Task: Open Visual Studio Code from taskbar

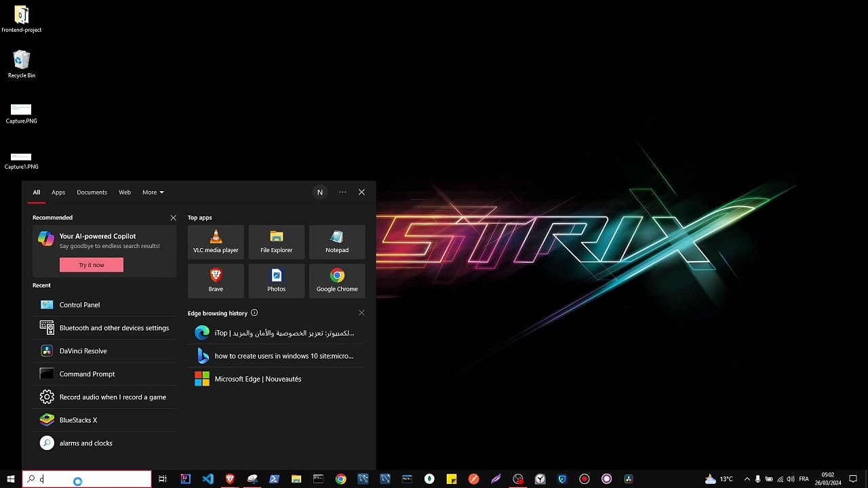Action: pyautogui.click(x=208, y=479)
